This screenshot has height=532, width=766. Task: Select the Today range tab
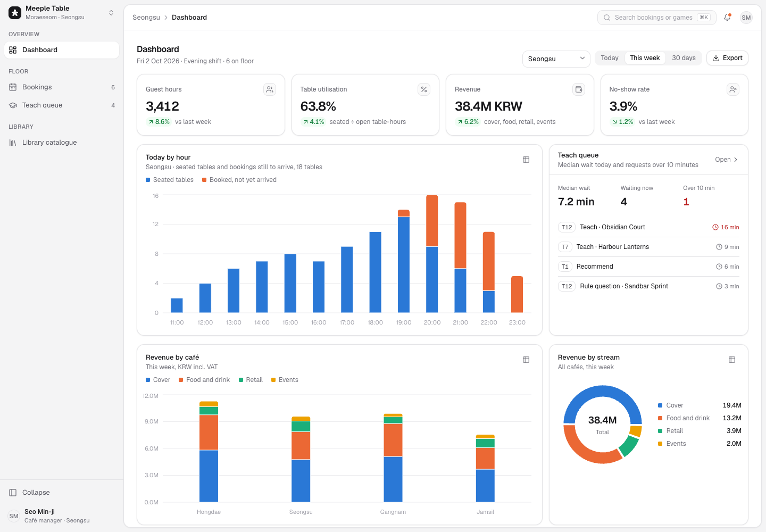pyautogui.click(x=610, y=58)
